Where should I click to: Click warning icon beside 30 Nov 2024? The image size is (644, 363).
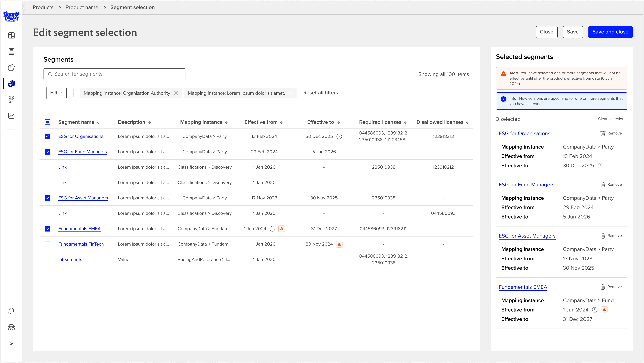tap(339, 244)
